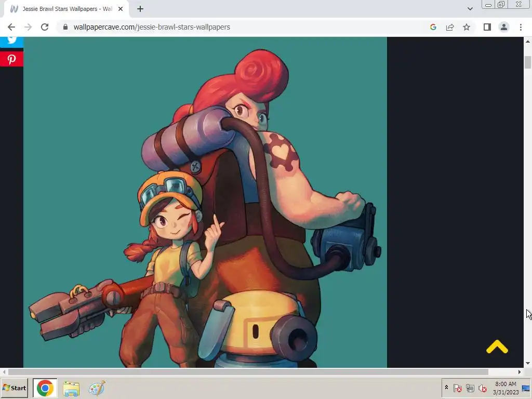Share to Pinterest via sidebar button
This screenshot has height=399, width=532.
(x=11, y=59)
